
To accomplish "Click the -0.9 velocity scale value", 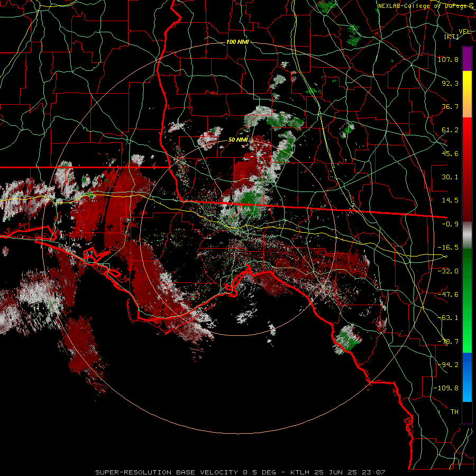I will point(450,224).
